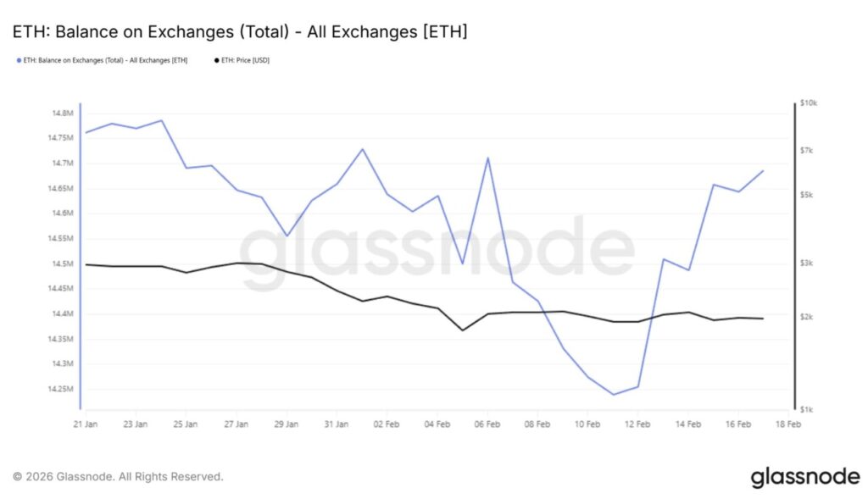Click the balance line lowest point near 11 Feb
868x499 pixels.
613,394
